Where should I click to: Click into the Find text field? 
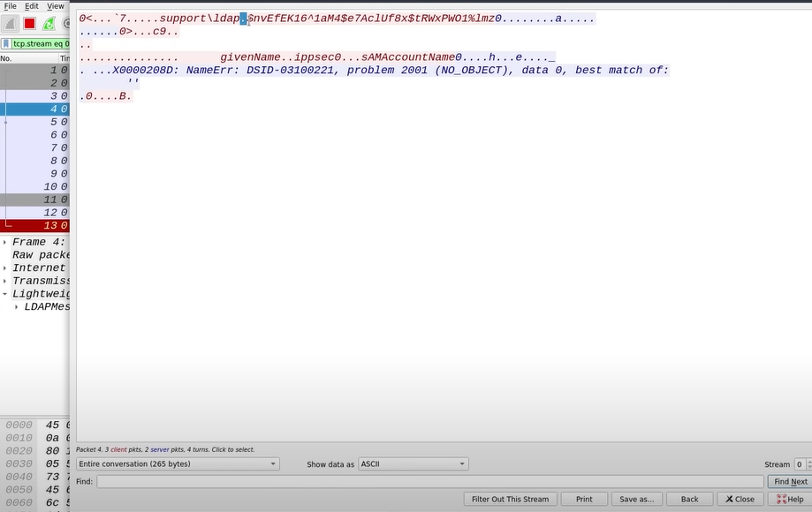point(429,481)
